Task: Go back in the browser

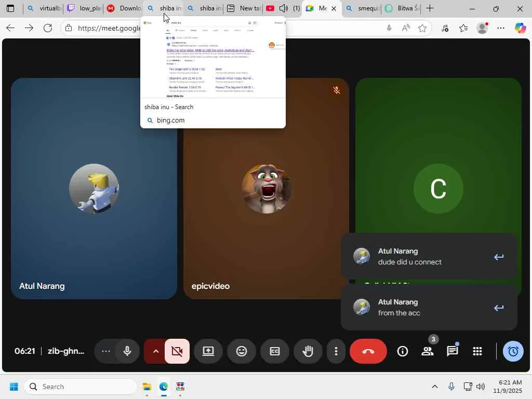Action: coord(10,28)
